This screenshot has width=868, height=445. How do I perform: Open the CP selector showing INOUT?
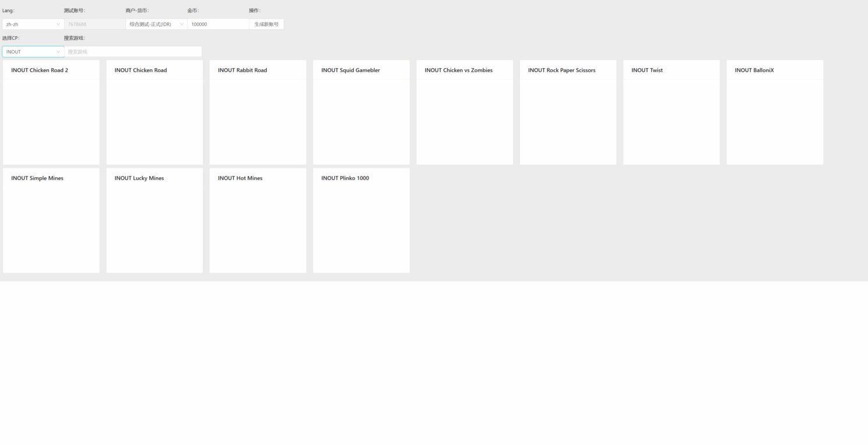click(x=33, y=52)
